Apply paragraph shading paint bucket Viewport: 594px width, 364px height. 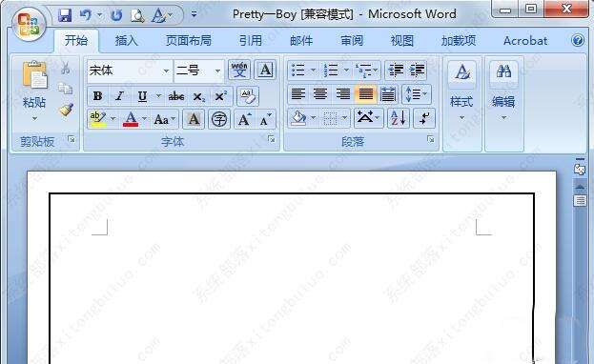[x=298, y=118]
